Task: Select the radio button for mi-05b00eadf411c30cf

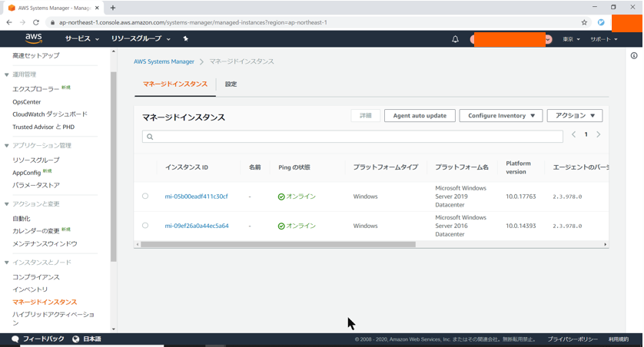Action: point(145,196)
